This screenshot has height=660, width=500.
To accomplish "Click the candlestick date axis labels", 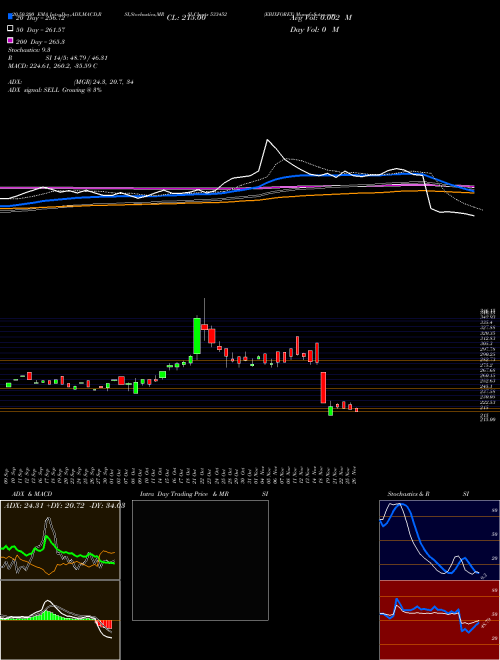I will pyautogui.click(x=181, y=475).
